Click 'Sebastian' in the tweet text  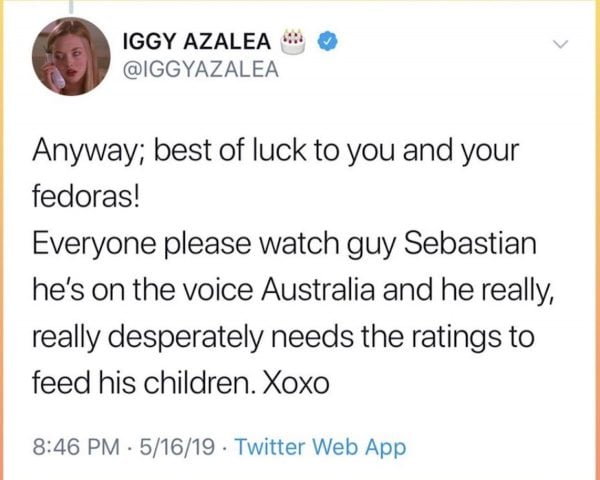(470, 243)
